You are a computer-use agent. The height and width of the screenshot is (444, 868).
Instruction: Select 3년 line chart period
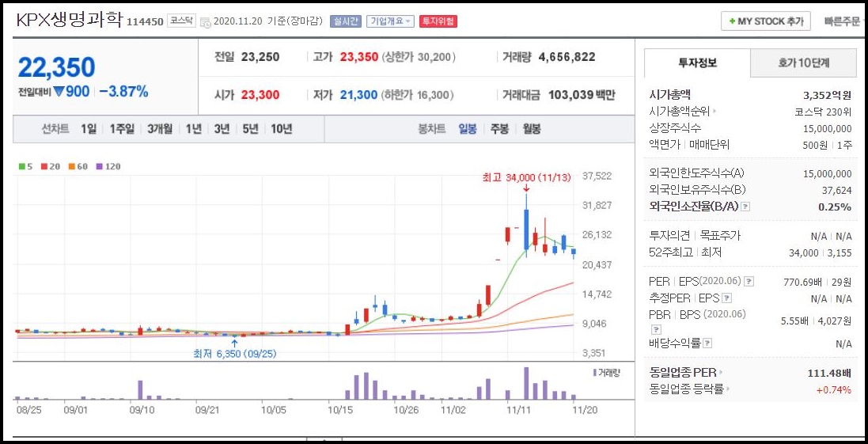click(x=222, y=129)
